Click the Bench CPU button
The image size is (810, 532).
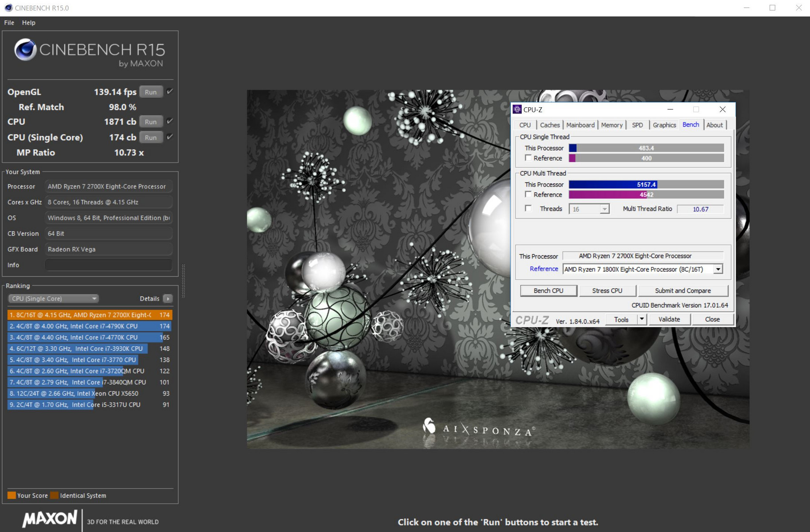coord(548,291)
